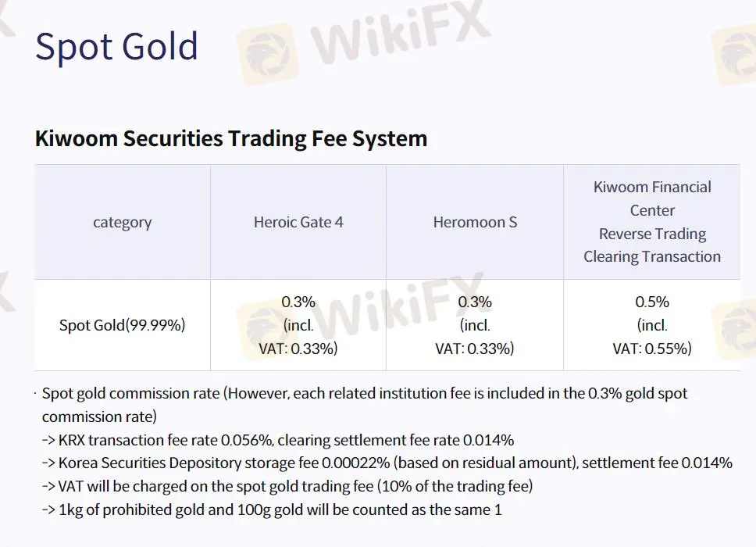Click the VAT: 0.55% text
The width and height of the screenshot is (756, 547).
coord(652,349)
